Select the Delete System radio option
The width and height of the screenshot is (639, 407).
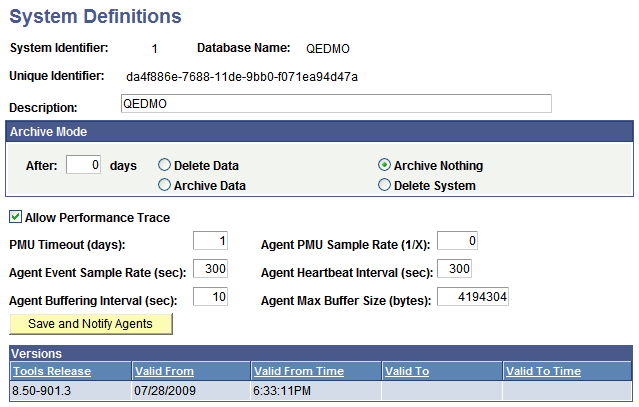coord(384,185)
